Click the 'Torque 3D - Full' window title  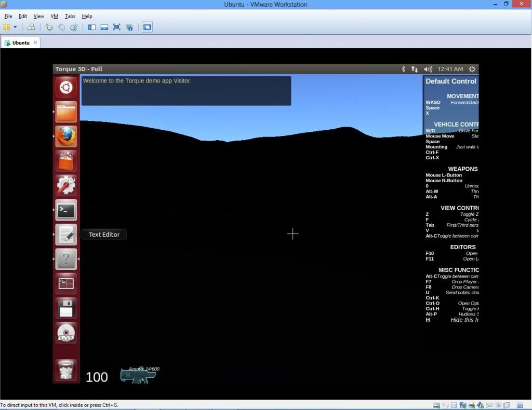pyautogui.click(x=79, y=69)
